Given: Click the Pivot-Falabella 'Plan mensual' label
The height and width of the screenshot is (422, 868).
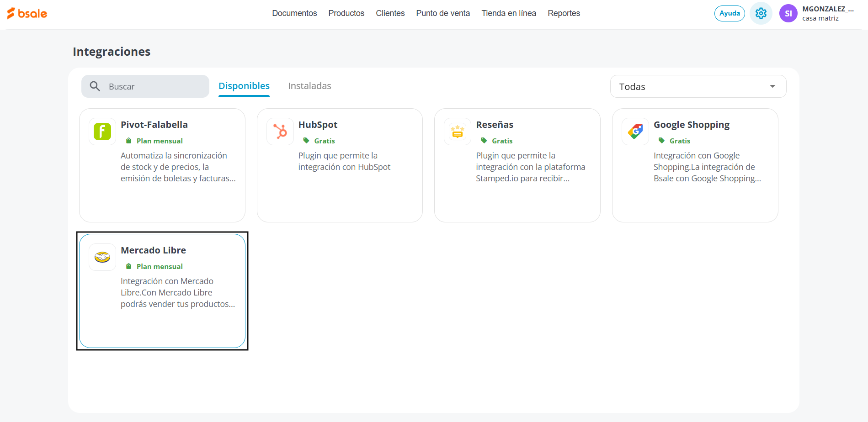Looking at the screenshot, I should coord(160,141).
